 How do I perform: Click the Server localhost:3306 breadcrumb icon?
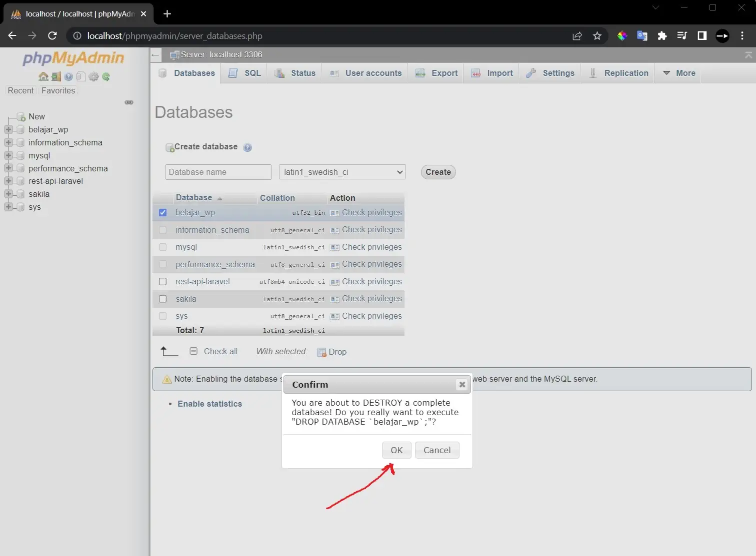tap(174, 55)
